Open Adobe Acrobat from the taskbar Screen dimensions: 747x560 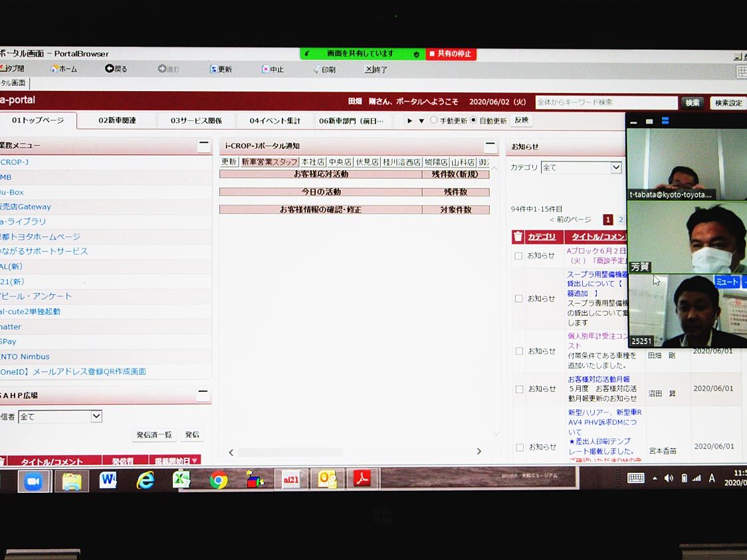tap(362, 479)
